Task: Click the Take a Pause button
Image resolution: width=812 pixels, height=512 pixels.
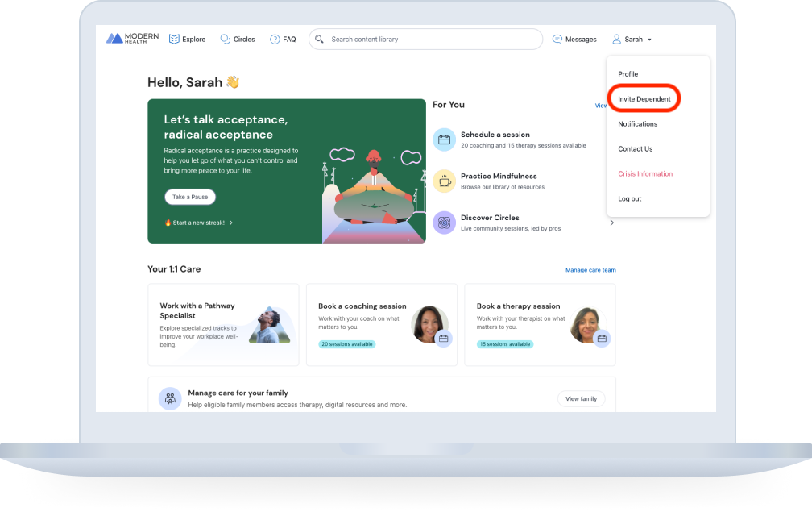Action: [x=190, y=197]
